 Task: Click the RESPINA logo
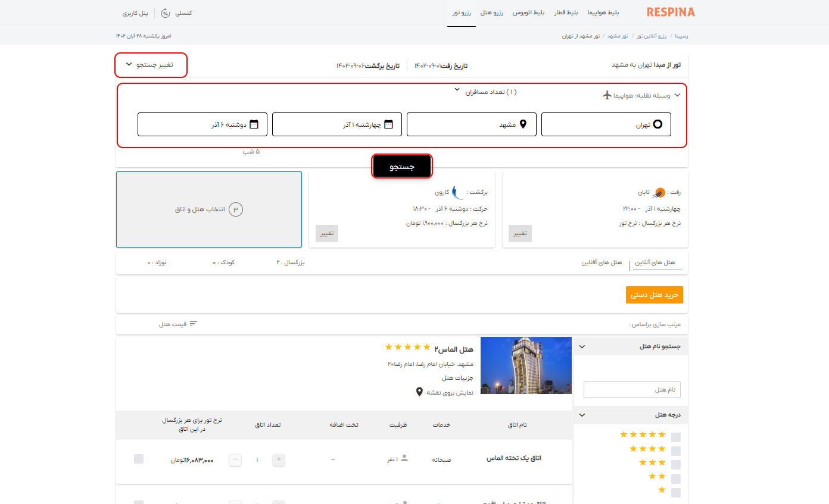click(670, 11)
